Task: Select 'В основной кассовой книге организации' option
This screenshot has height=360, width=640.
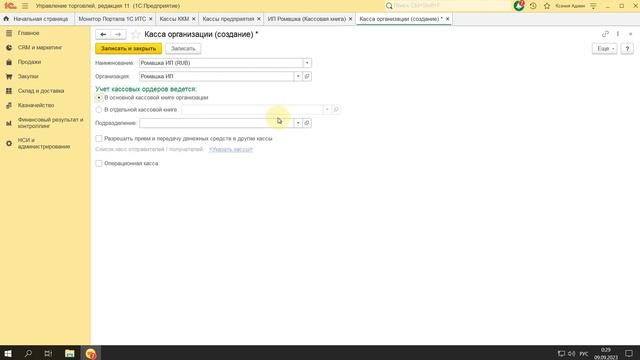Action: coord(99,98)
